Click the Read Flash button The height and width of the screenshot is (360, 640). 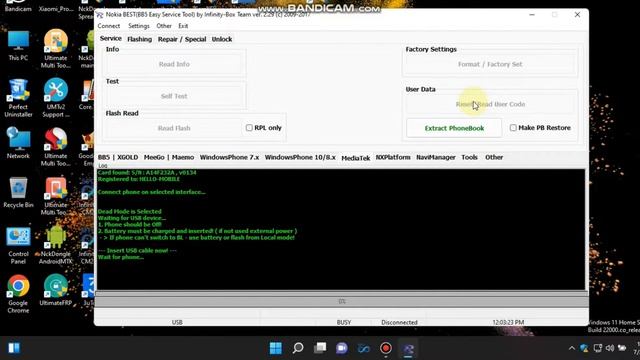174,128
